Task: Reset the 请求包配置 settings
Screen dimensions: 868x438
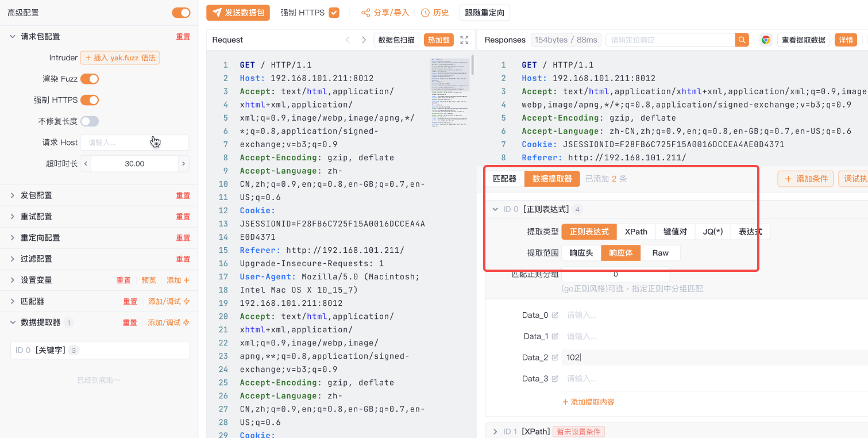Action: [183, 37]
